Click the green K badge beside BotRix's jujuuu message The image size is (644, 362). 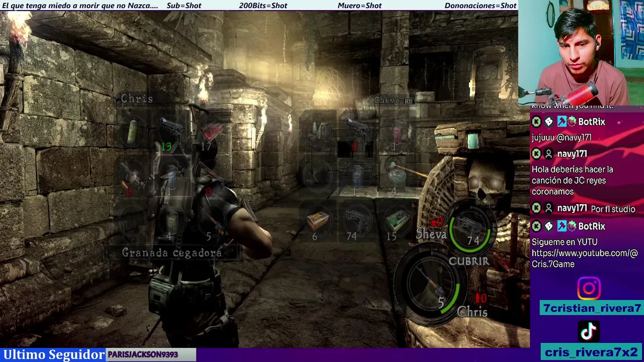[x=536, y=122]
